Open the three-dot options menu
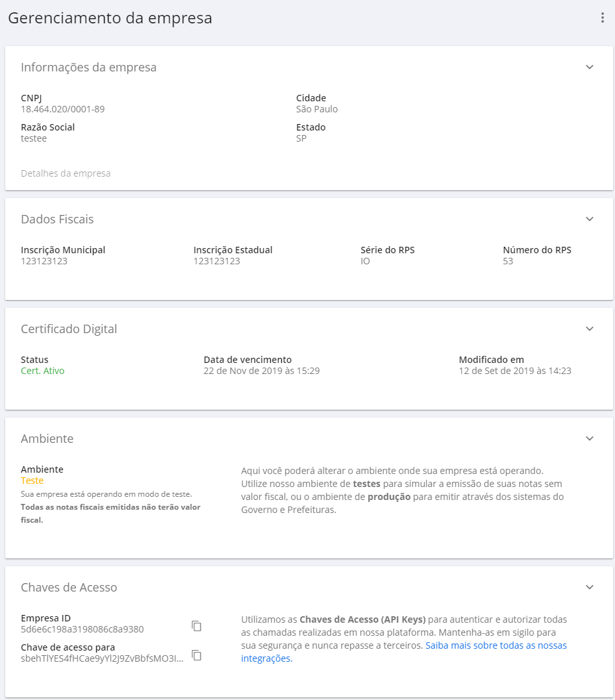The image size is (615, 700). (x=602, y=18)
